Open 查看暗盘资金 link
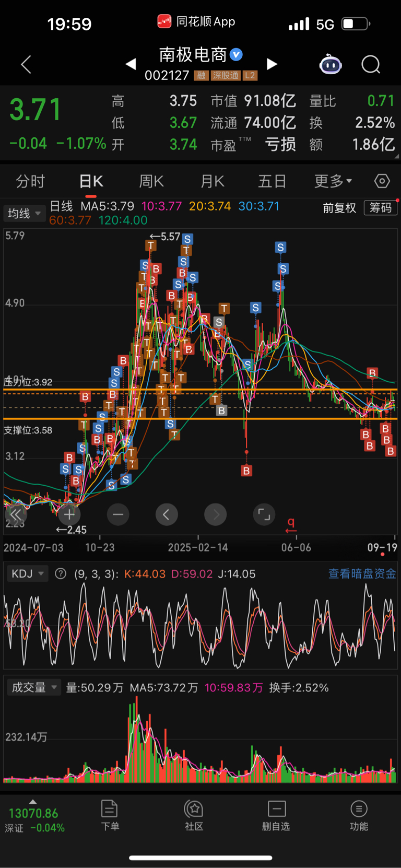Viewport: 401px width, 868px height. pos(362,573)
